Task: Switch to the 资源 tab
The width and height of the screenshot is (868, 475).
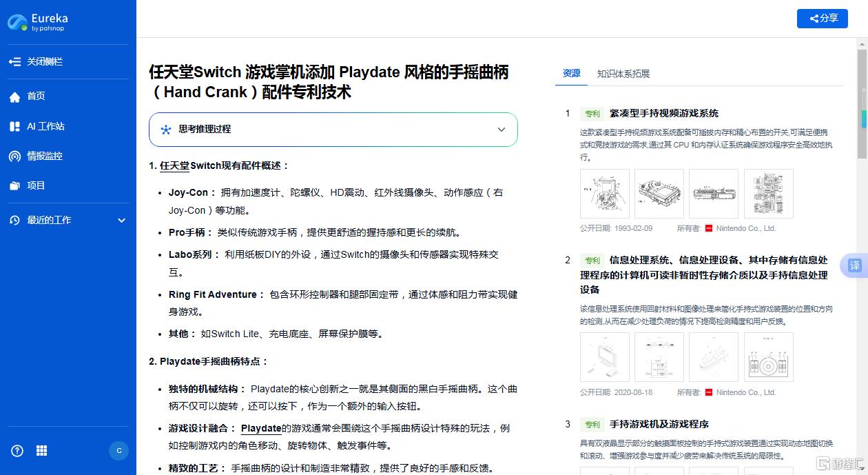Action: 571,73
